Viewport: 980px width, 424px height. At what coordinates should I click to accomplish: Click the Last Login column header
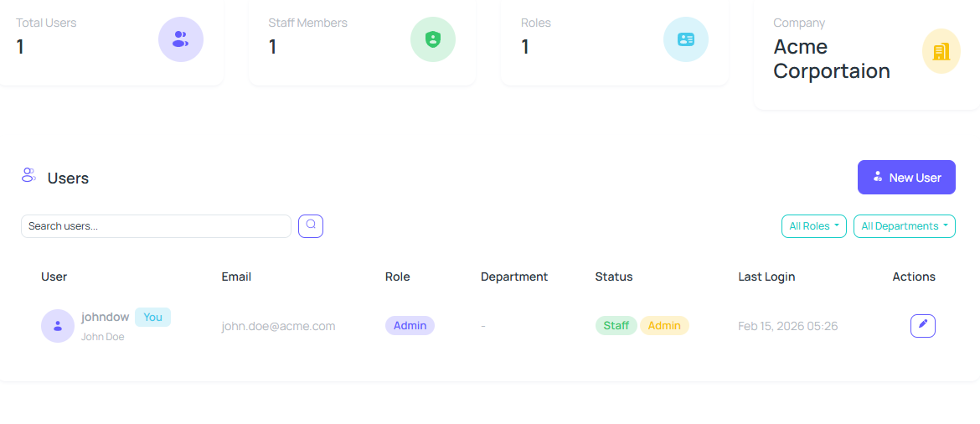pyautogui.click(x=766, y=277)
